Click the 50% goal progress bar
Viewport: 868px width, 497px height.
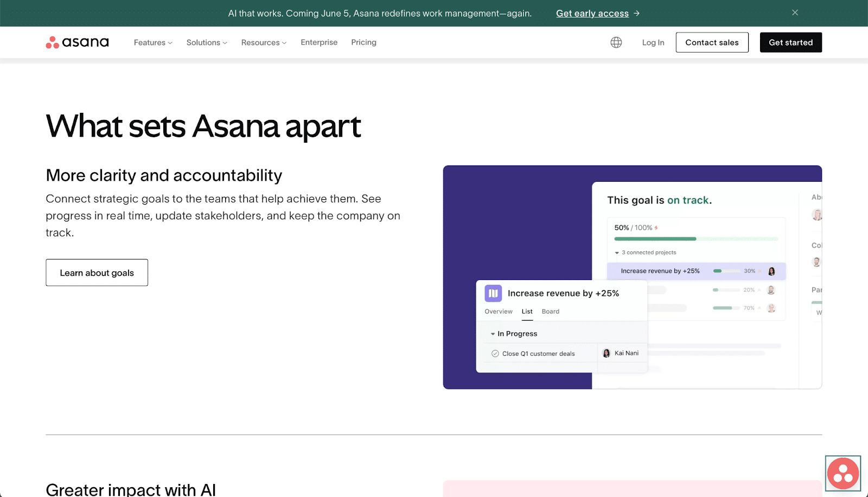tap(696, 239)
